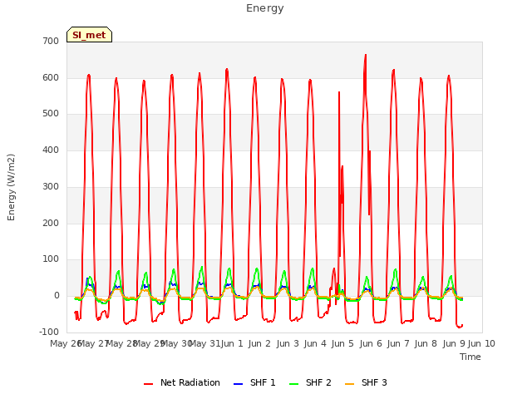Click the 500 y-axis tick label
Viewport: 532px width, 399px height.
tap(51, 114)
